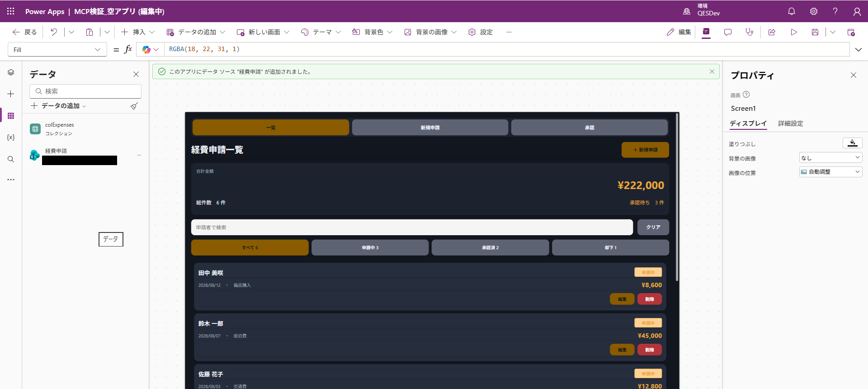Open the 画像の位置 自動調整 dropdown
This screenshot has width=868, height=389.
click(x=830, y=172)
